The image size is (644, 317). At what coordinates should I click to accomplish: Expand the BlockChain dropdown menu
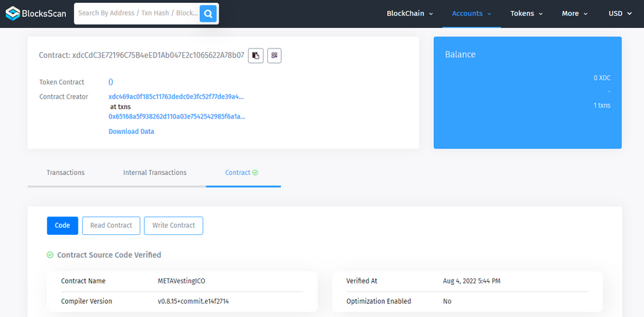[x=410, y=13]
